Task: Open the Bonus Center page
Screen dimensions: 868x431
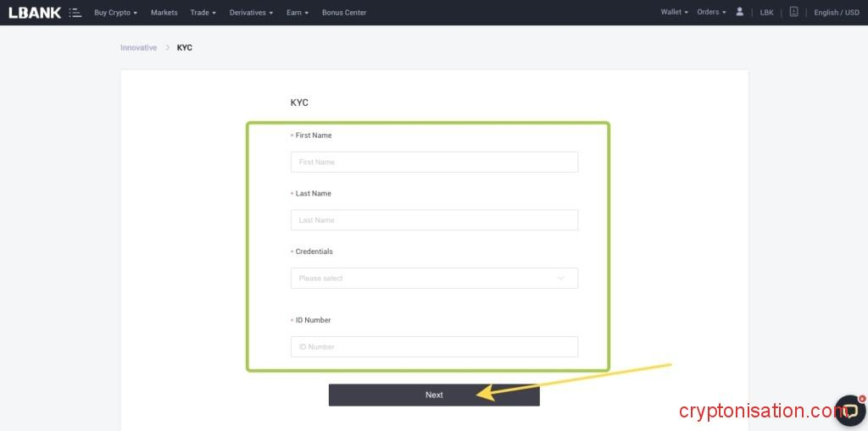Action: point(344,13)
